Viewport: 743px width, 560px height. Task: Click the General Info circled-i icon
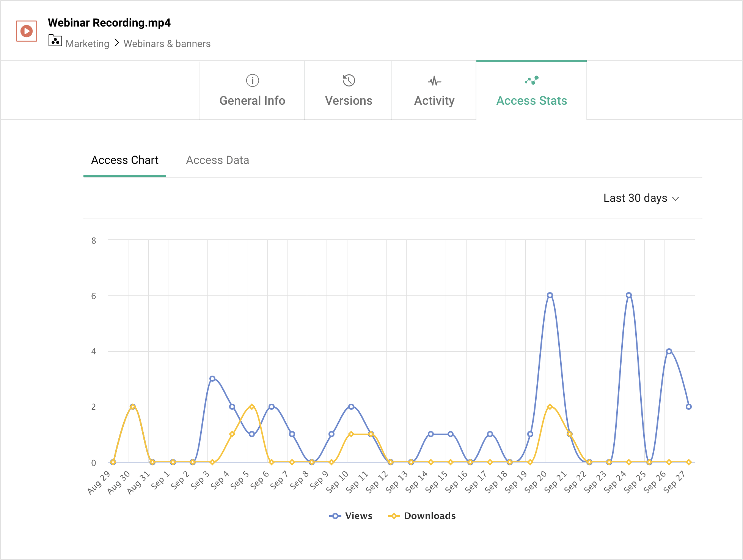(252, 80)
